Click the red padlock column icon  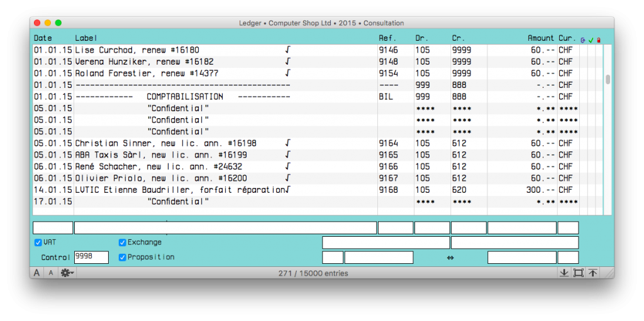tap(599, 40)
